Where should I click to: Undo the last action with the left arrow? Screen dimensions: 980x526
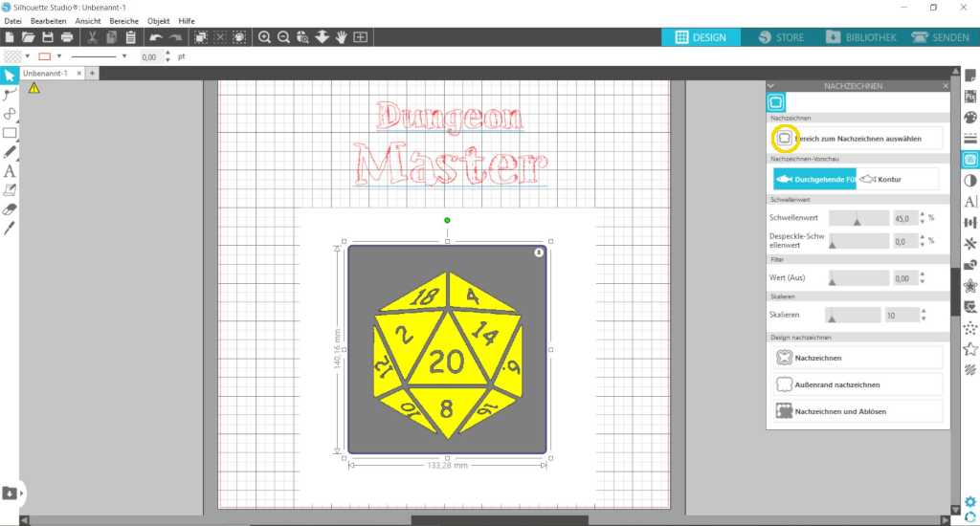(156, 37)
